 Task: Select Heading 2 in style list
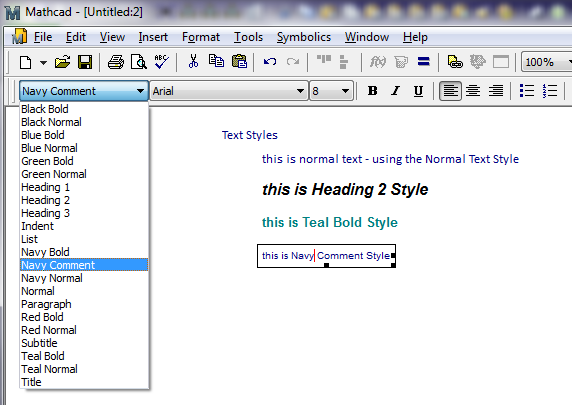84,200
